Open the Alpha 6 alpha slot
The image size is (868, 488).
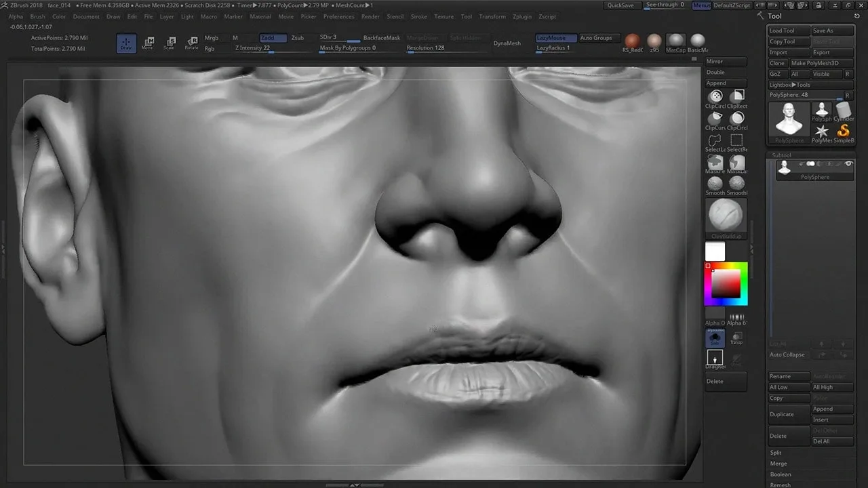737,317
